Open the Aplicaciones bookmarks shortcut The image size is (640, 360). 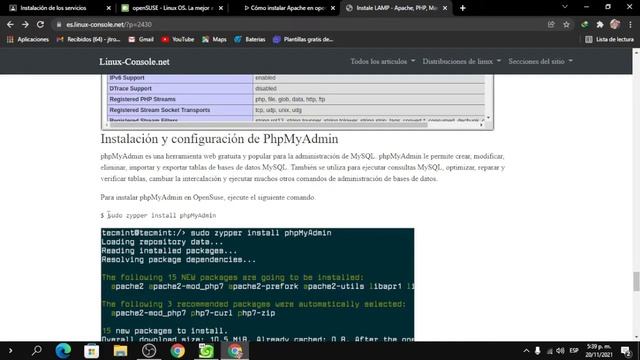point(28,39)
